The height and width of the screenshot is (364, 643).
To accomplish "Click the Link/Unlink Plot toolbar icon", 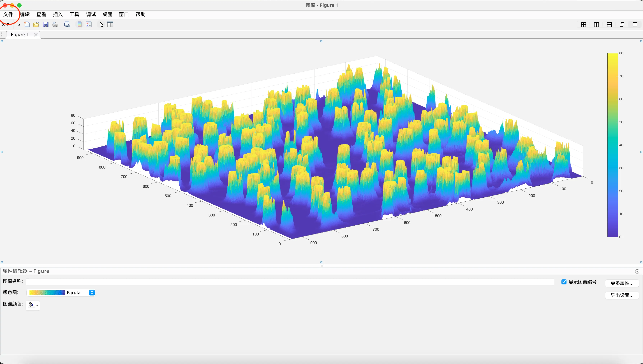I will point(67,24).
